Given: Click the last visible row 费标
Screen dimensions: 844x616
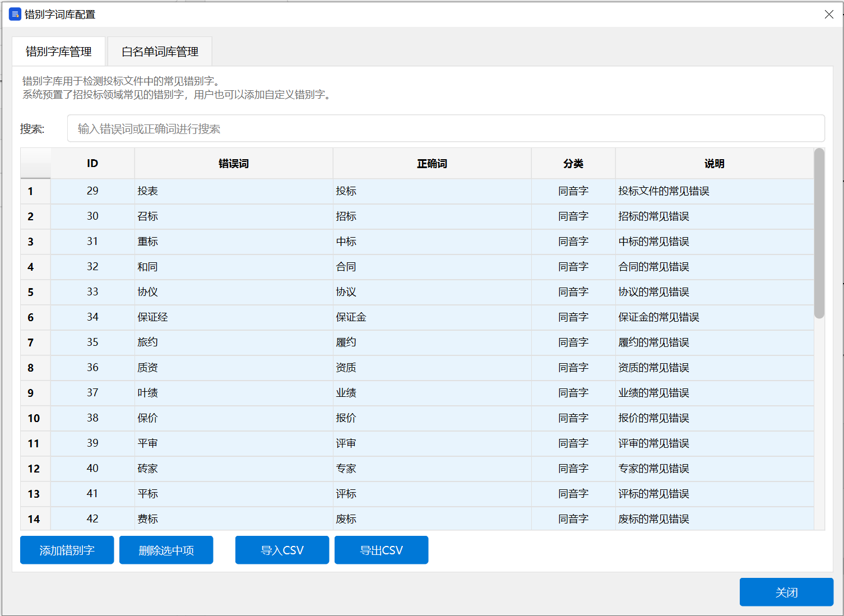Looking at the screenshot, I should 233,518.
